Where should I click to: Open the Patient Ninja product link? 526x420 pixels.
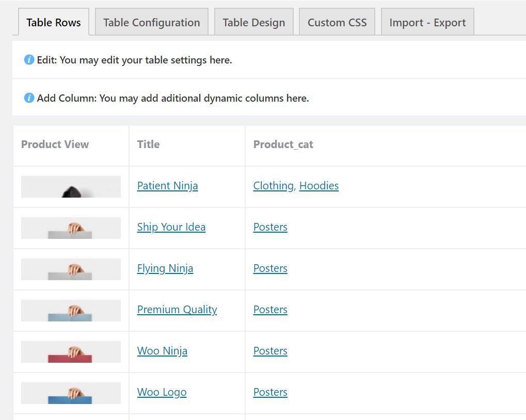167,186
